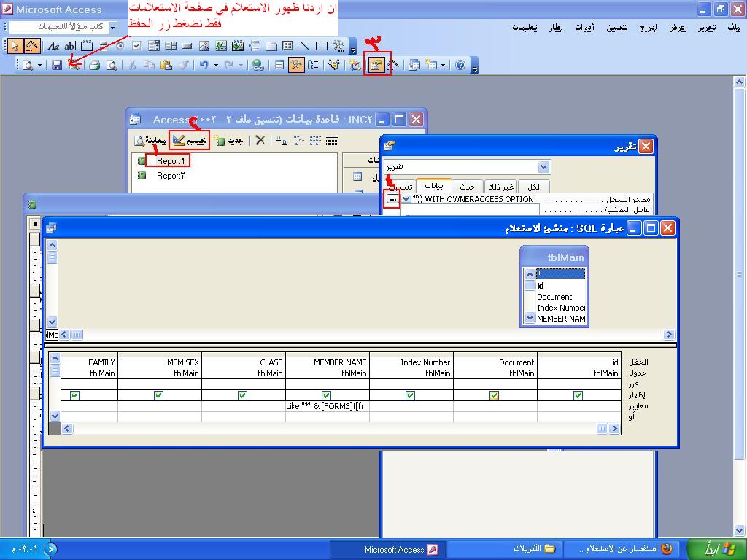747x560 pixels.
Task: Click the تصميم (Design) button in database window
Action: click(190, 141)
